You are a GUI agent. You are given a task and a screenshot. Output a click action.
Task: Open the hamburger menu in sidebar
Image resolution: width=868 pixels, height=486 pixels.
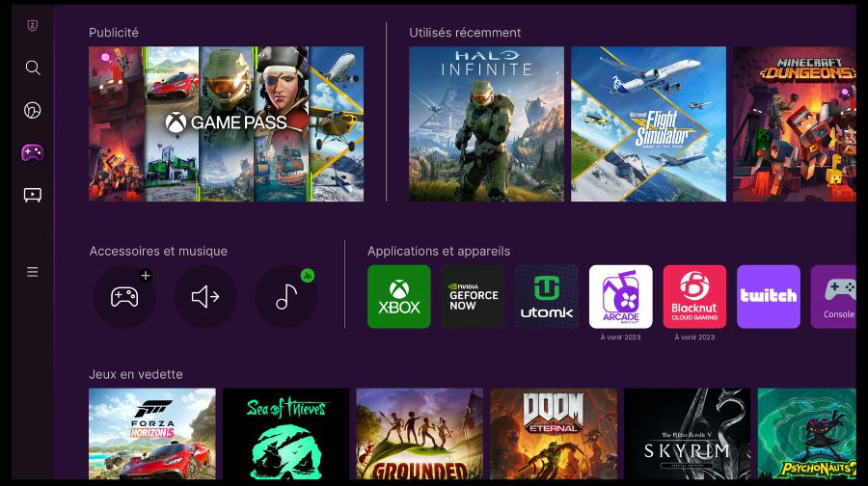point(33,272)
